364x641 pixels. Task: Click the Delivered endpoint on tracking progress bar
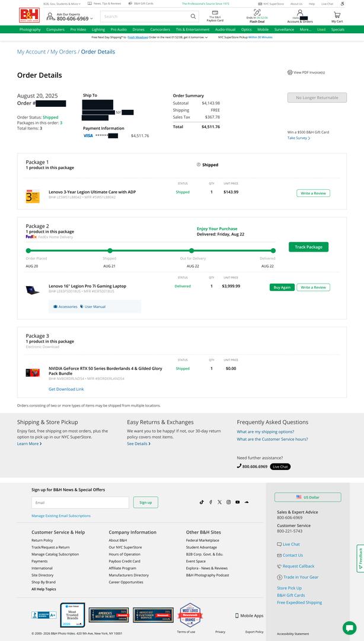[273, 250]
